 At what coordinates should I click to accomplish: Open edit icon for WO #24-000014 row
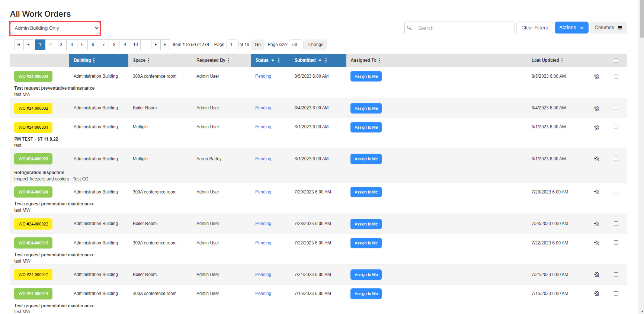(x=596, y=294)
